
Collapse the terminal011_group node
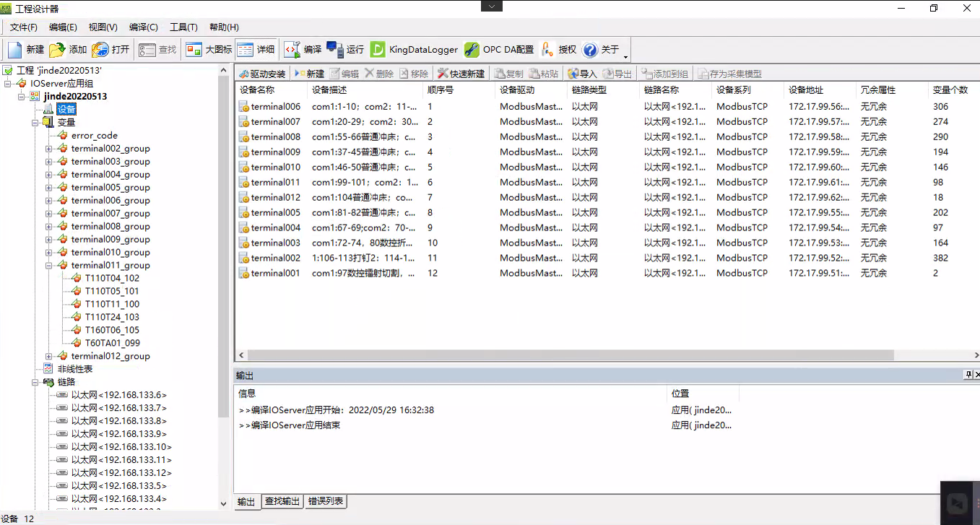[49, 265]
